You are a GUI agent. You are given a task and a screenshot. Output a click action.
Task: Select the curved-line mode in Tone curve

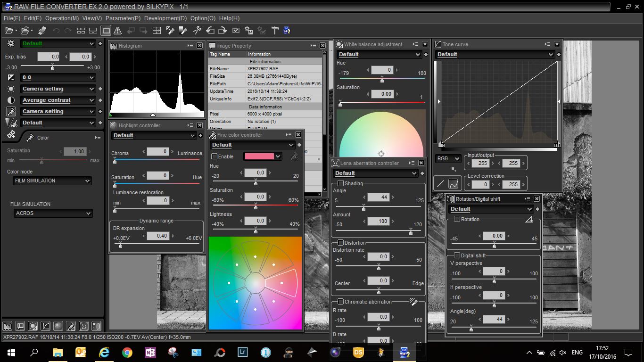pos(453,184)
